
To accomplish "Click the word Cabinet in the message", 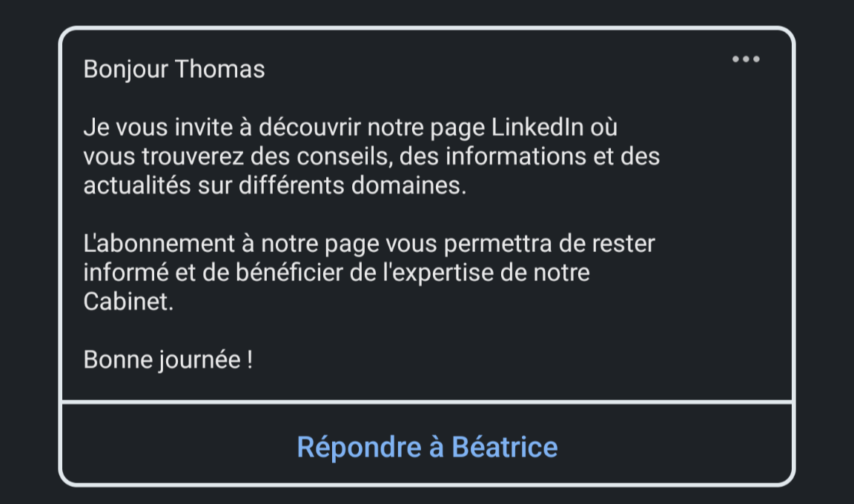I will click(127, 302).
